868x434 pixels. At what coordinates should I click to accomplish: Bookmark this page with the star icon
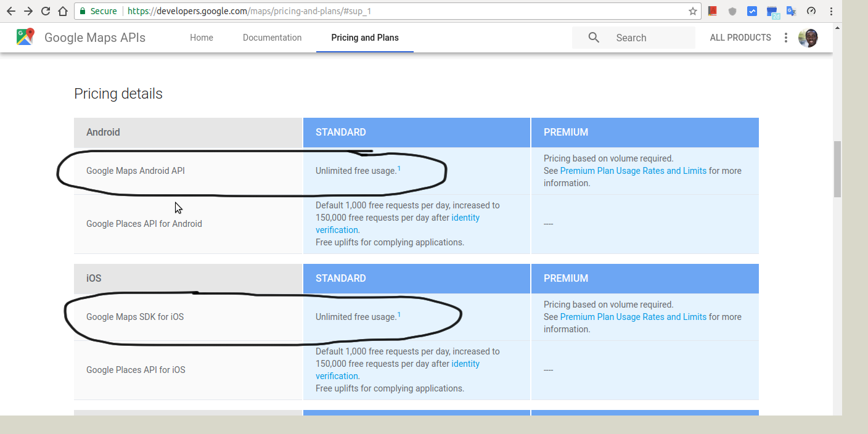[693, 11]
